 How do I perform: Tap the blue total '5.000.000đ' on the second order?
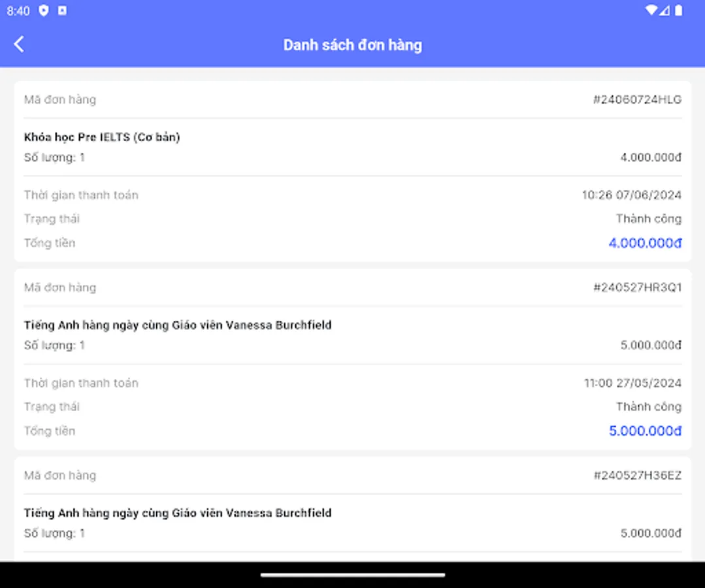tap(644, 431)
